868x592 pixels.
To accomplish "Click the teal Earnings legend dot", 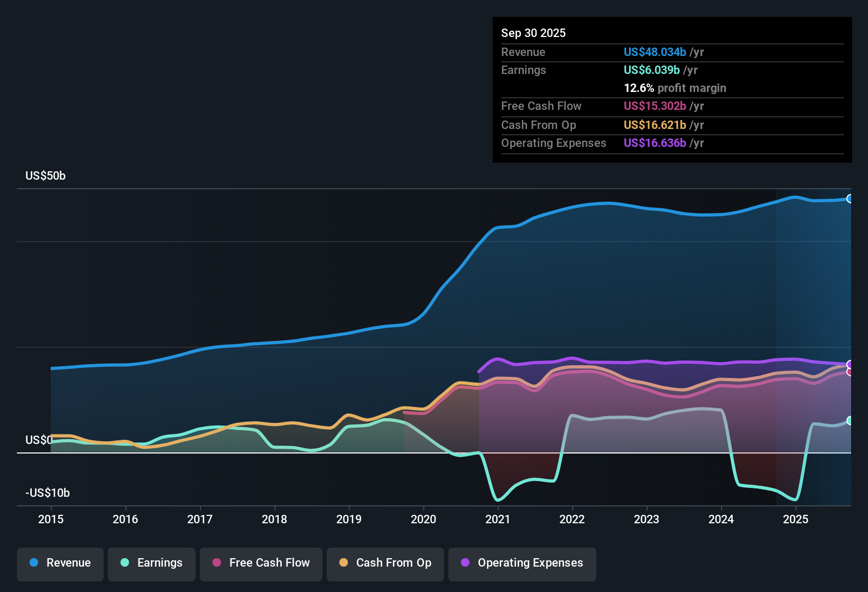I will pos(125,563).
